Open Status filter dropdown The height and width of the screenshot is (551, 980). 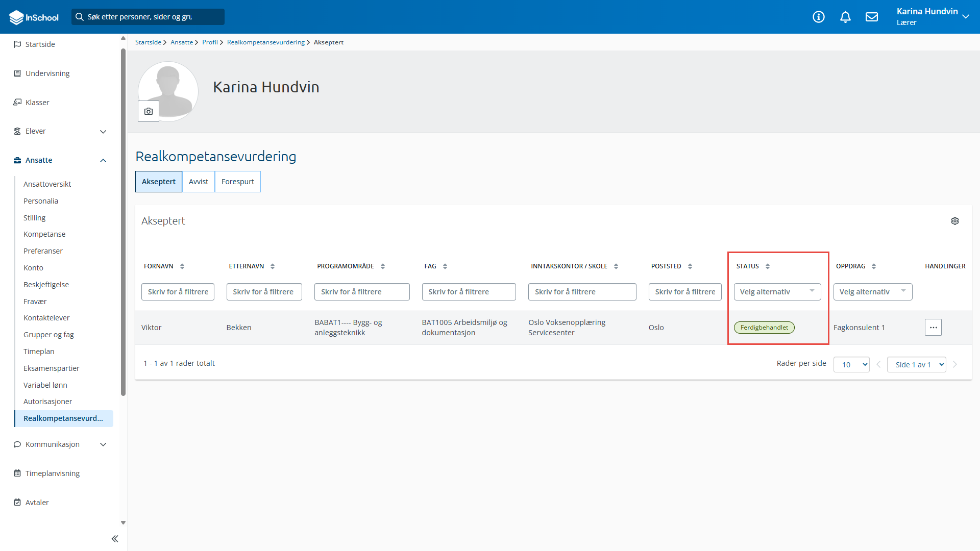pyautogui.click(x=777, y=292)
